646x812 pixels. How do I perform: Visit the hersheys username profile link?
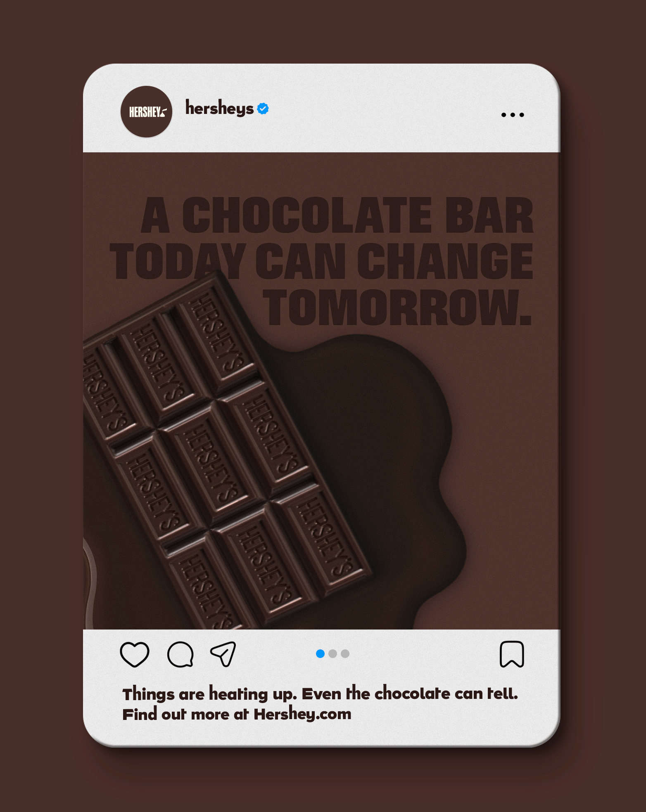click(x=219, y=108)
